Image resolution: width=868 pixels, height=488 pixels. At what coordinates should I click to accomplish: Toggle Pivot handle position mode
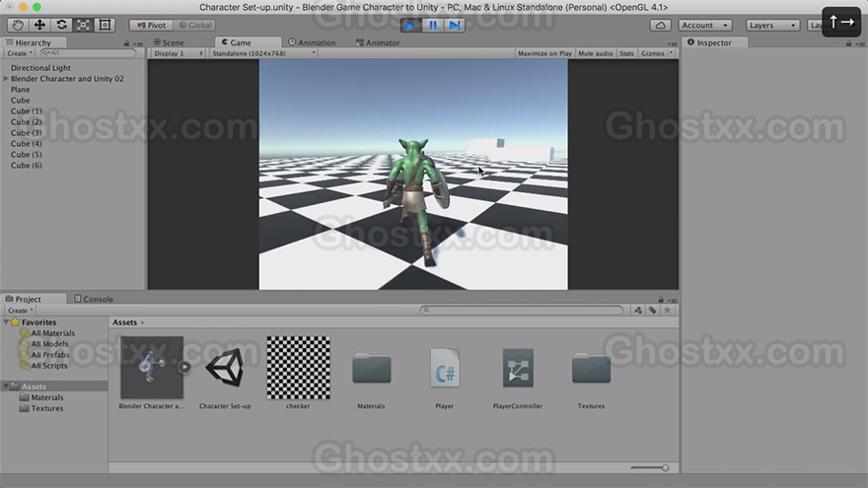(x=151, y=26)
